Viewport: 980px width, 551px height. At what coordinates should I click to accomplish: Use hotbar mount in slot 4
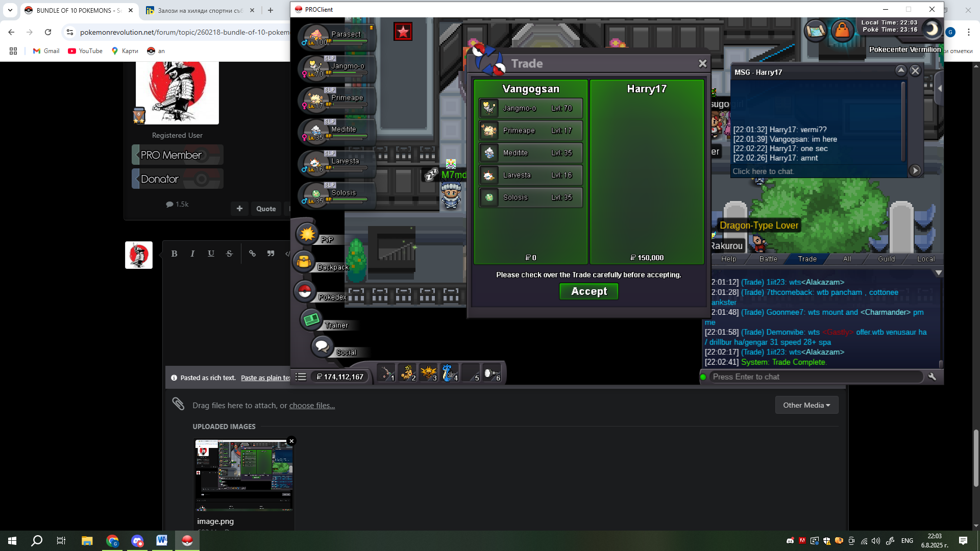(x=450, y=373)
